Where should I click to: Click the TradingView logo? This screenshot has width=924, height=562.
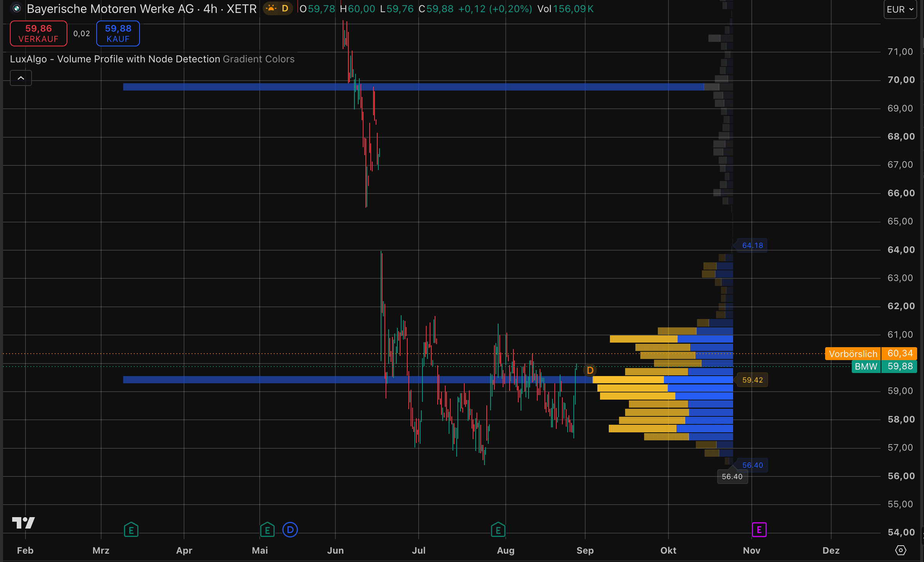pos(23,523)
